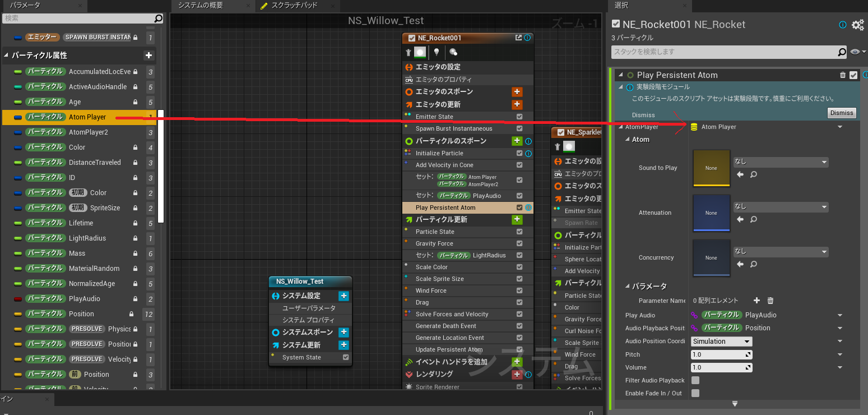Open the Sound to Play asset dropdown

tap(781, 162)
